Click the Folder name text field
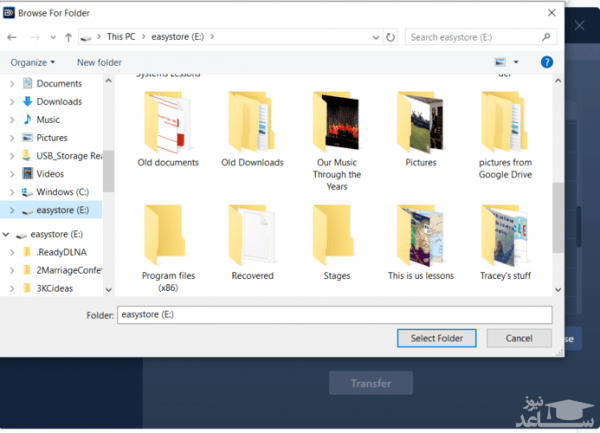The image size is (600, 433). [x=333, y=314]
